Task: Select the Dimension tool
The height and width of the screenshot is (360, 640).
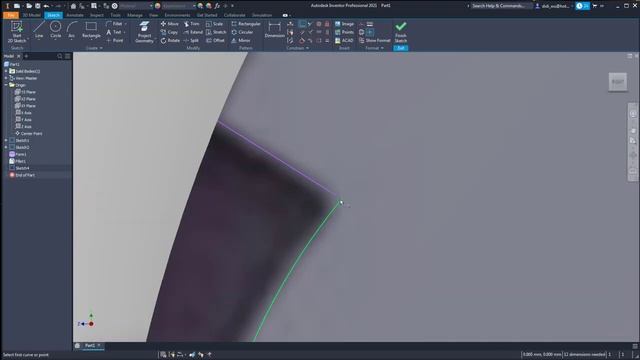Action: 274,30
